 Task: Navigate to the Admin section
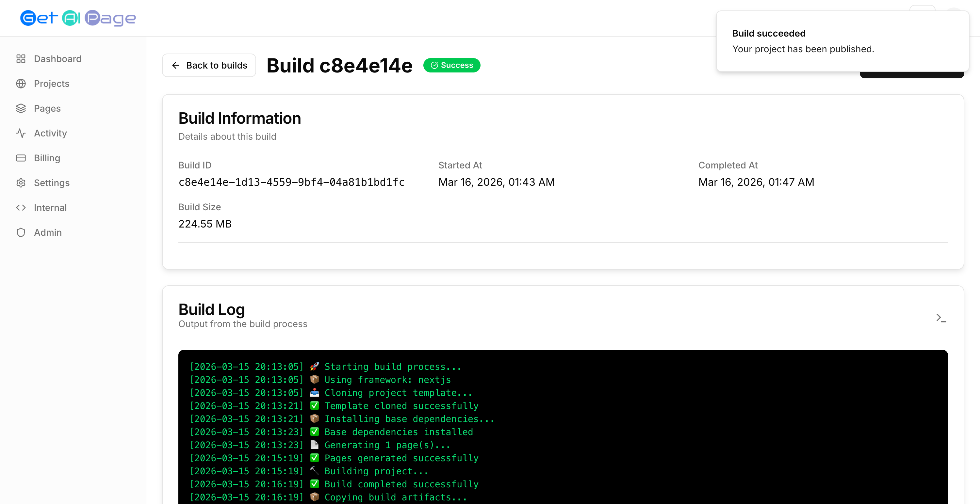coord(48,232)
